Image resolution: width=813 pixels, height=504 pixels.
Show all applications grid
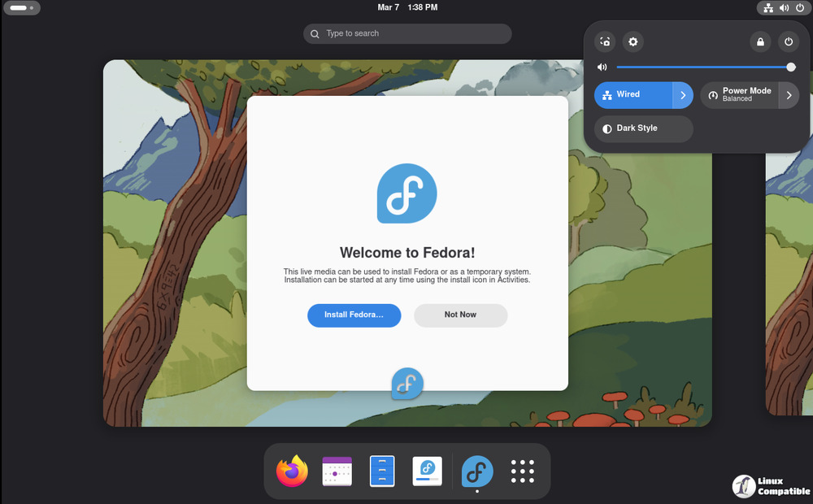pos(522,471)
